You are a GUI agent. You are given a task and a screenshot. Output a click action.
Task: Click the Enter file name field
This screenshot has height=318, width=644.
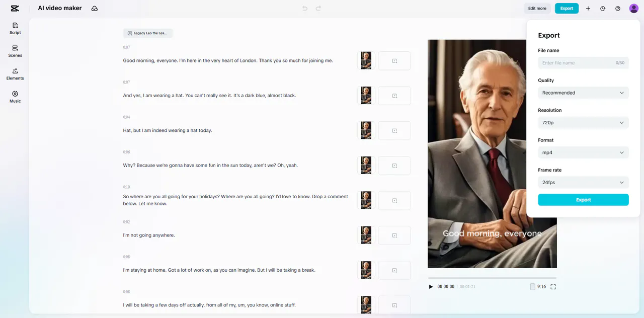[x=576, y=63]
